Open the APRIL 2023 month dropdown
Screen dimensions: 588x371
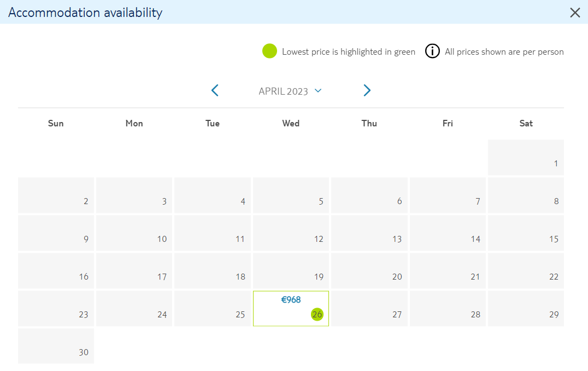coord(290,91)
